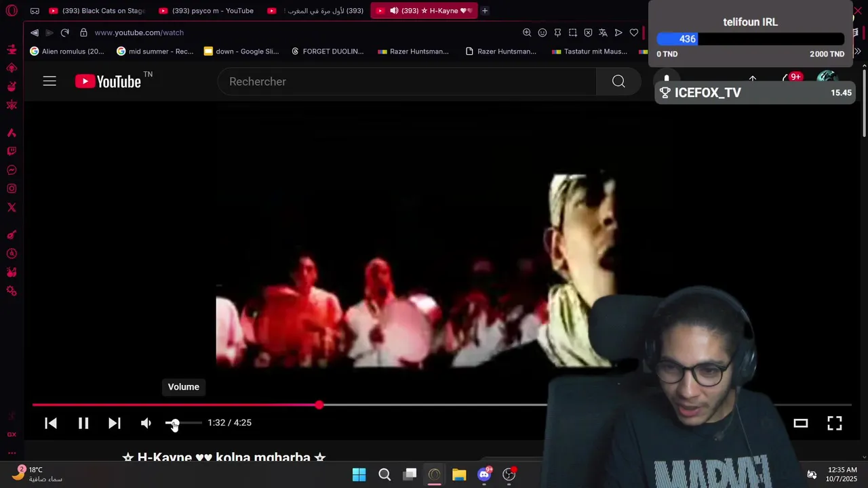Open Discord from taskbar
This screenshot has width=868, height=488.
(484, 474)
